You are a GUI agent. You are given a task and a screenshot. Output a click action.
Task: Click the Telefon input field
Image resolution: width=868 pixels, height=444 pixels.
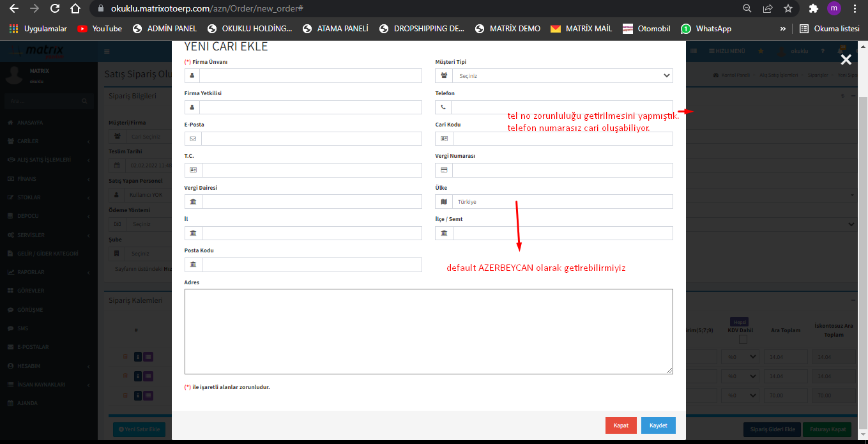pyautogui.click(x=562, y=107)
